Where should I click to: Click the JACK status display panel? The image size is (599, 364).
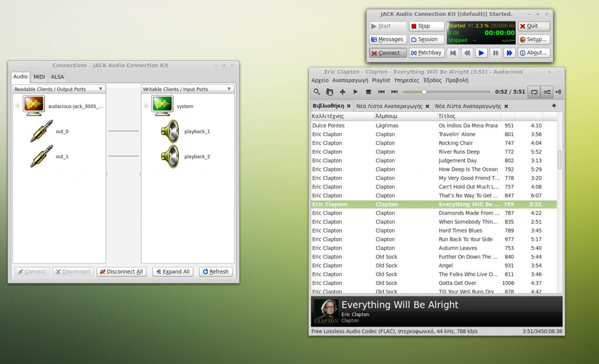click(482, 33)
